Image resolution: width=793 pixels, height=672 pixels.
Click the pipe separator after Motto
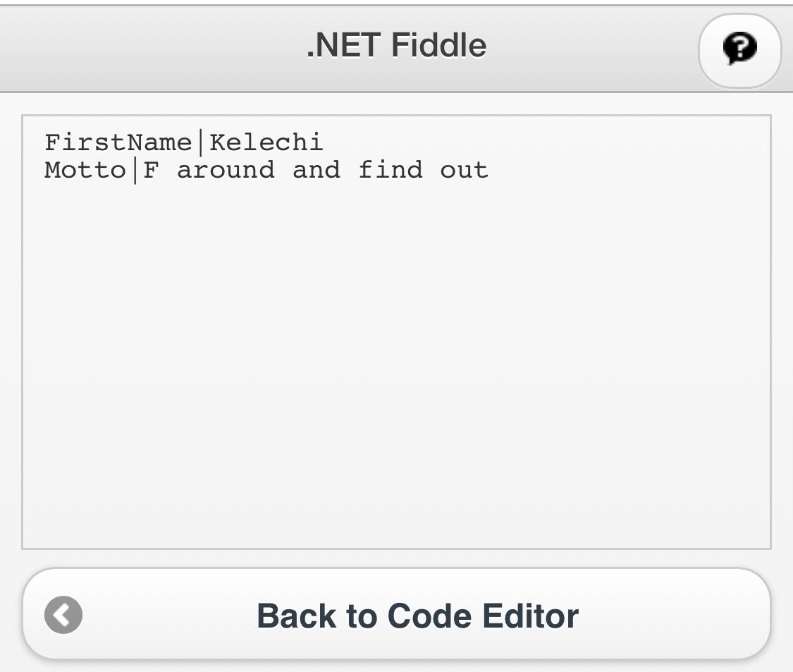pyautogui.click(x=134, y=170)
